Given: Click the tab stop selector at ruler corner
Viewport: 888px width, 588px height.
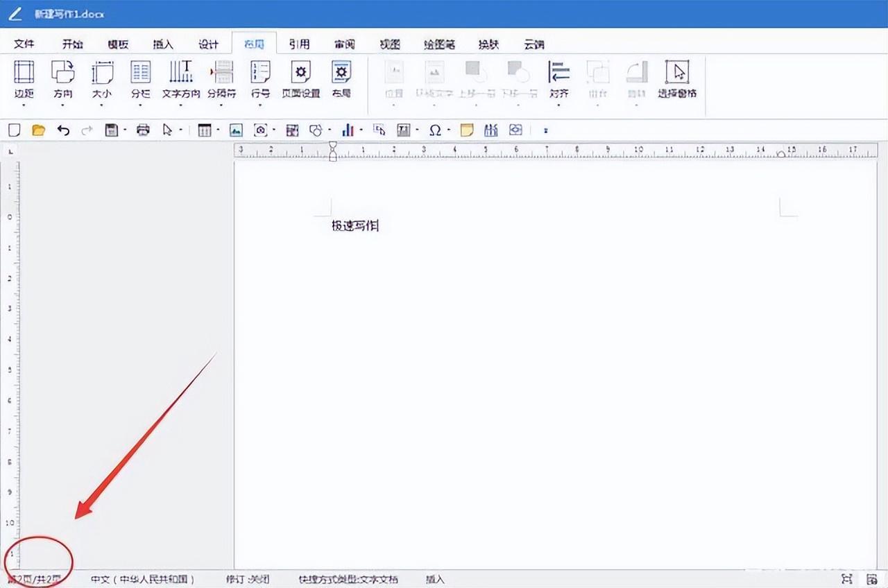Looking at the screenshot, I should (10, 150).
